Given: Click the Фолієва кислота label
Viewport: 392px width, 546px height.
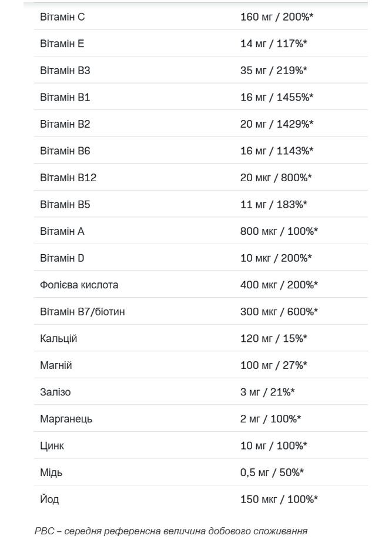Looking at the screenshot, I should 79,285.
